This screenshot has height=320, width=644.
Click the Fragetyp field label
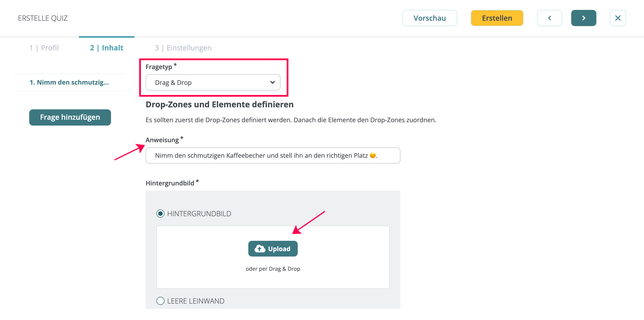click(161, 67)
